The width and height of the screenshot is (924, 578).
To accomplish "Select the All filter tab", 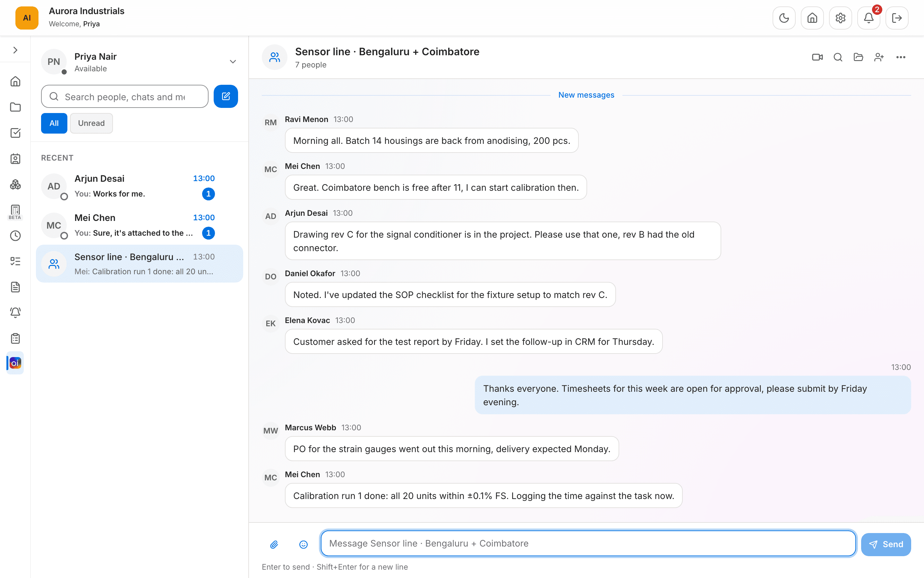I will tap(54, 123).
